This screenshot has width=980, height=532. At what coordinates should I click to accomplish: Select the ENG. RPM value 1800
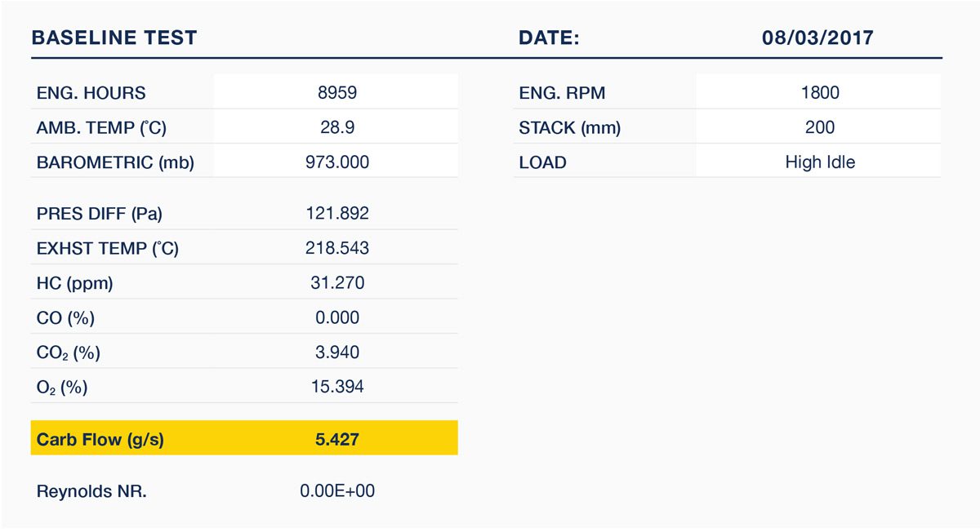pos(820,93)
